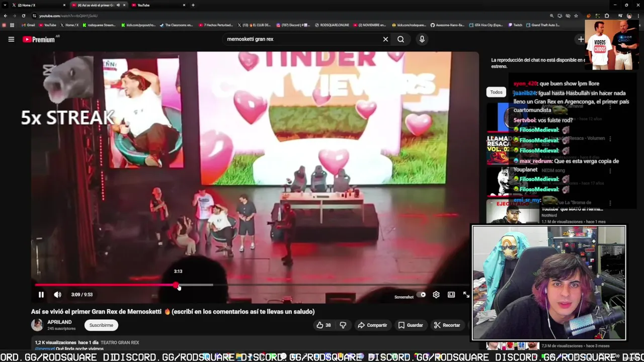Click the video title text

pos(173,311)
